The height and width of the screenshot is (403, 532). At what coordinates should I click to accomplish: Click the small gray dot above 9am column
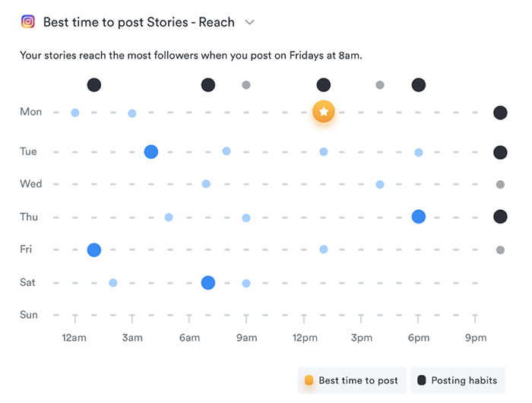(246, 85)
